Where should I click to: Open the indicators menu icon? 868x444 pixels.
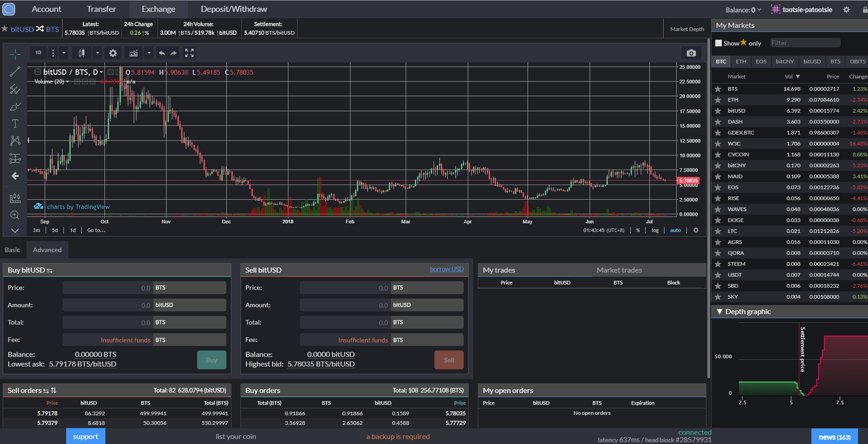[x=133, y=53]
